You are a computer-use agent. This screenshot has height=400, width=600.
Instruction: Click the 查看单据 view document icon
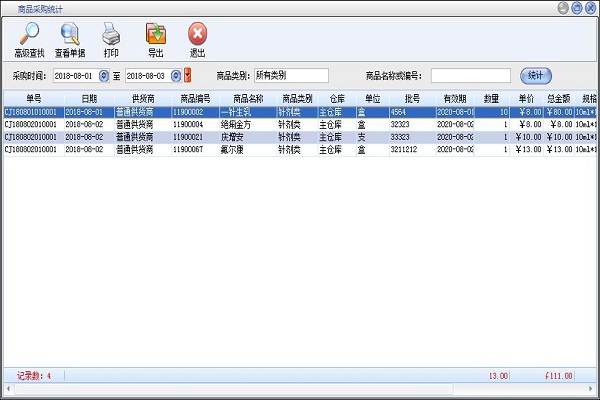click(x=70, y=37)
